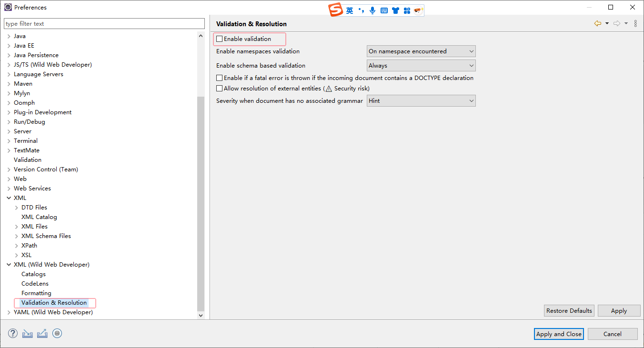The width and height of the screenshot is (644, 348).
Task: Click the Import preferences icon
Action: 28,333
